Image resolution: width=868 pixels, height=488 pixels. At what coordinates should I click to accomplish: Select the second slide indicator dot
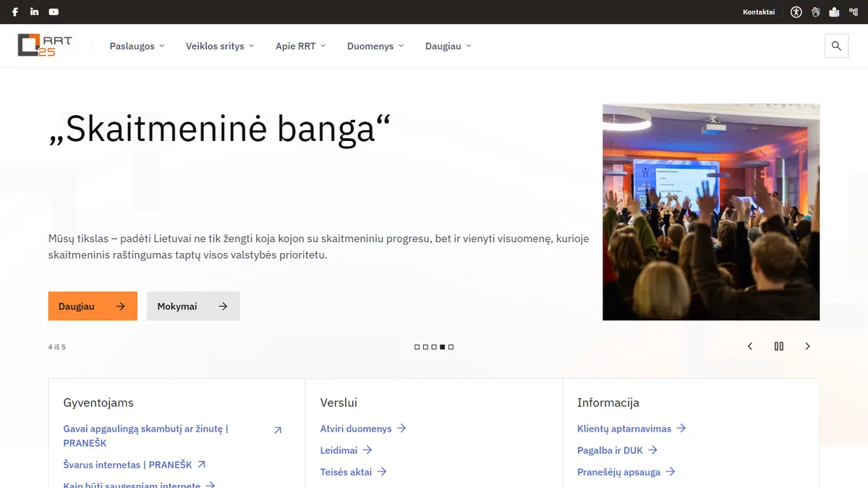[425, 347]
